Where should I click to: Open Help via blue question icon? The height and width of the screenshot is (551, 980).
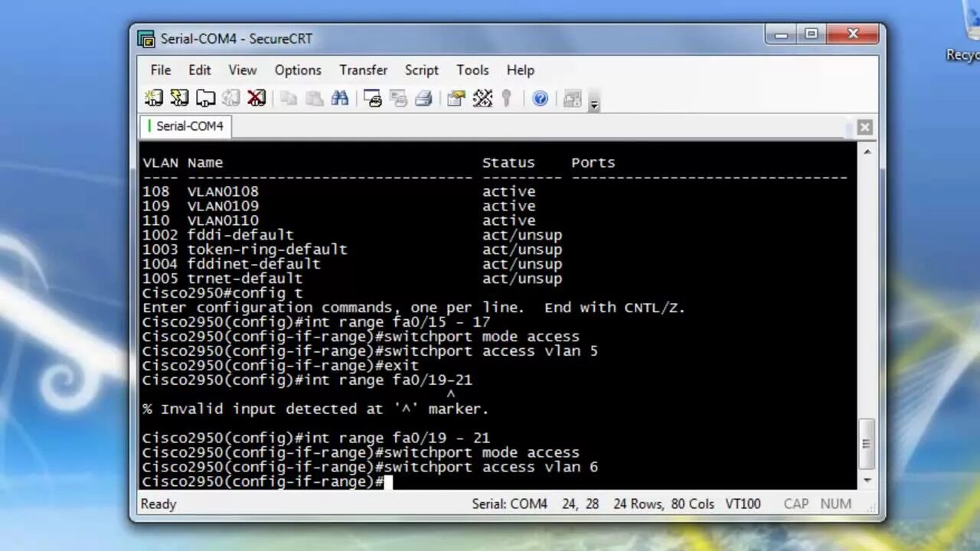coord(541,98)
